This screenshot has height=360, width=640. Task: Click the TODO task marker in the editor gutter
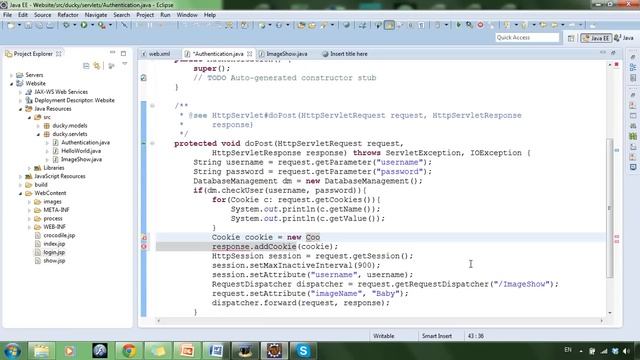[x=144, y=78]
